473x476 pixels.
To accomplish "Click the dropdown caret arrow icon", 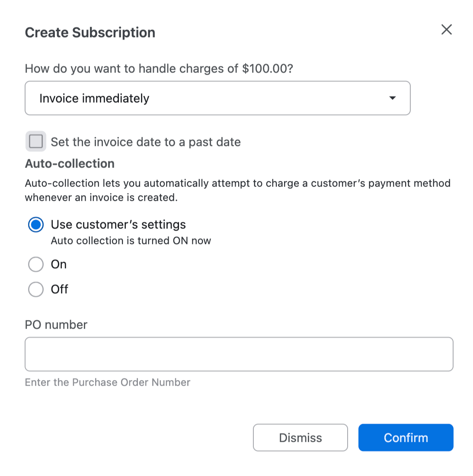I will tap(392, 98).
